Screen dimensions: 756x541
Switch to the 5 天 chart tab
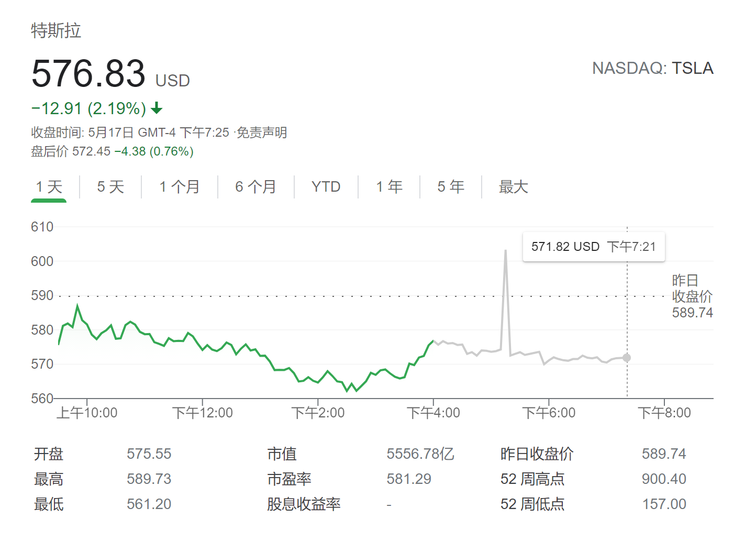[110, 187]
